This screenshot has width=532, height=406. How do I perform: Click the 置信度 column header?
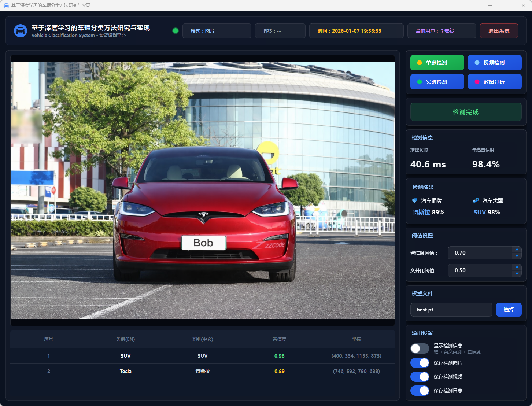280,339
